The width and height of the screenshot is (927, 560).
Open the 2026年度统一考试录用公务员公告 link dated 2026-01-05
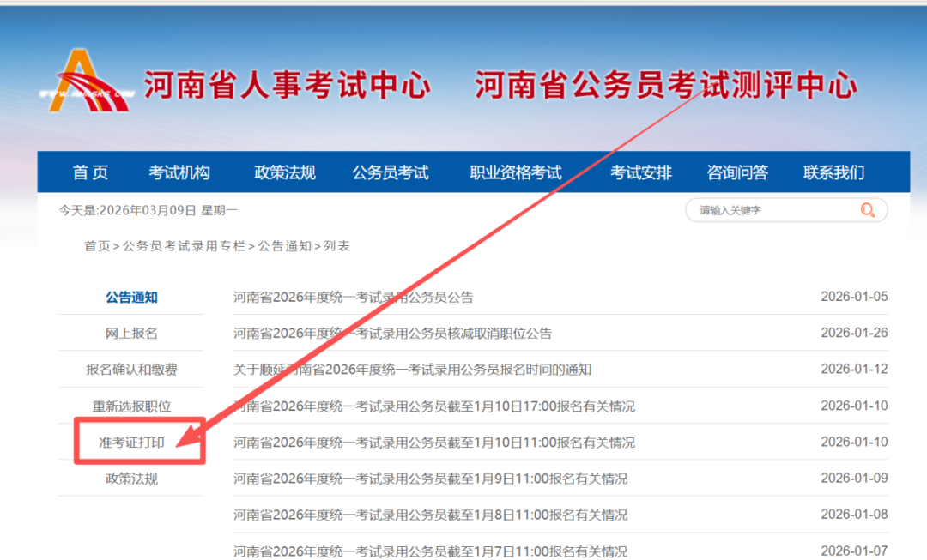coord(353,298)
